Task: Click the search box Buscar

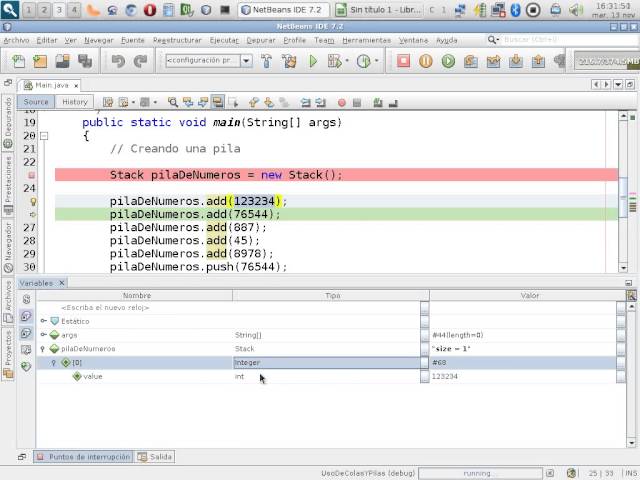Action: 569,40
